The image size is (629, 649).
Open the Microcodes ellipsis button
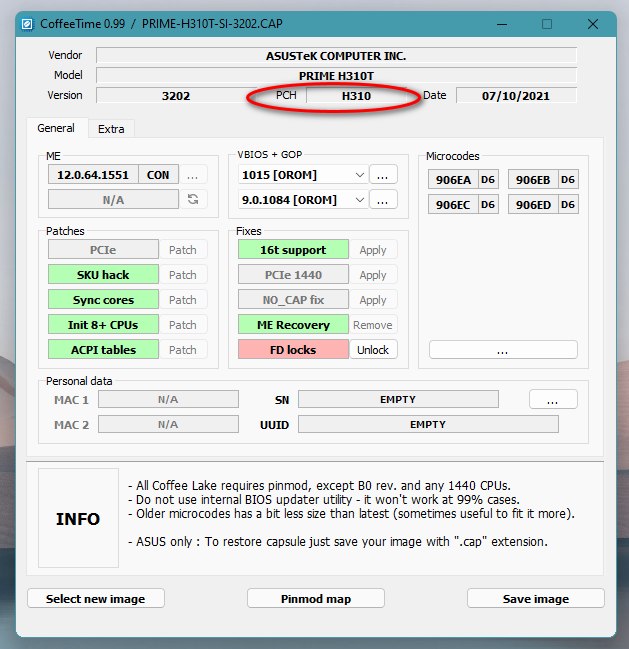503,350
